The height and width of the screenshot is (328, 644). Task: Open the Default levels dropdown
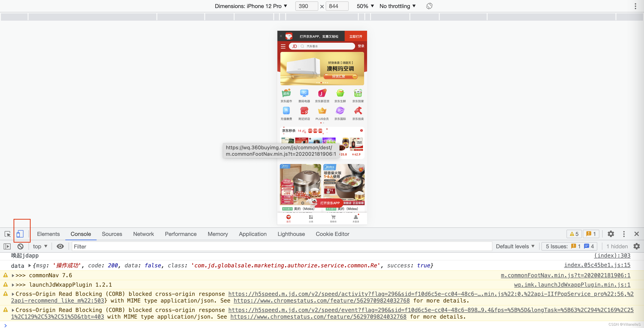[x=515, y=246]
